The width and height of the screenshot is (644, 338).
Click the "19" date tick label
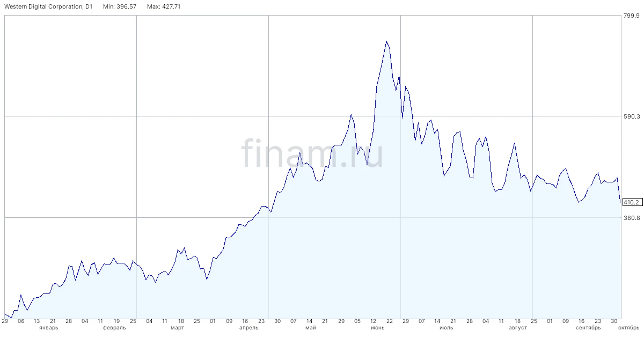click(x=116, y=321)
